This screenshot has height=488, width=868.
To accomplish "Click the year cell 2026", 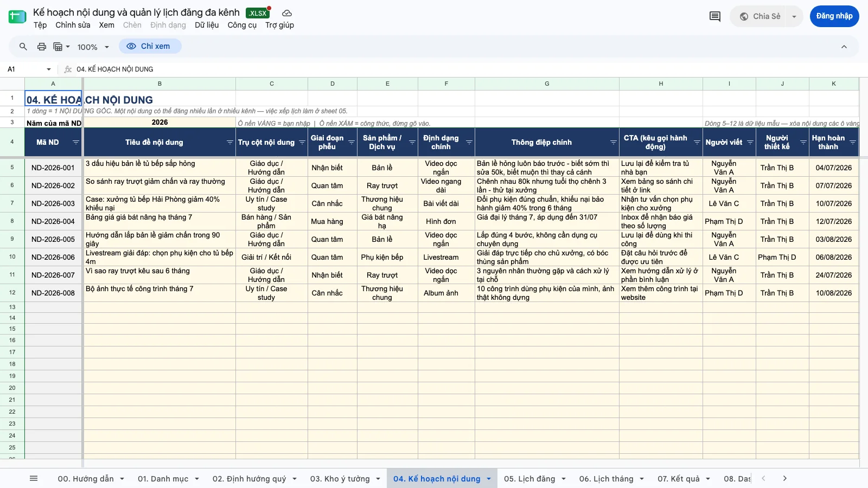I will (x=159, y=123).
